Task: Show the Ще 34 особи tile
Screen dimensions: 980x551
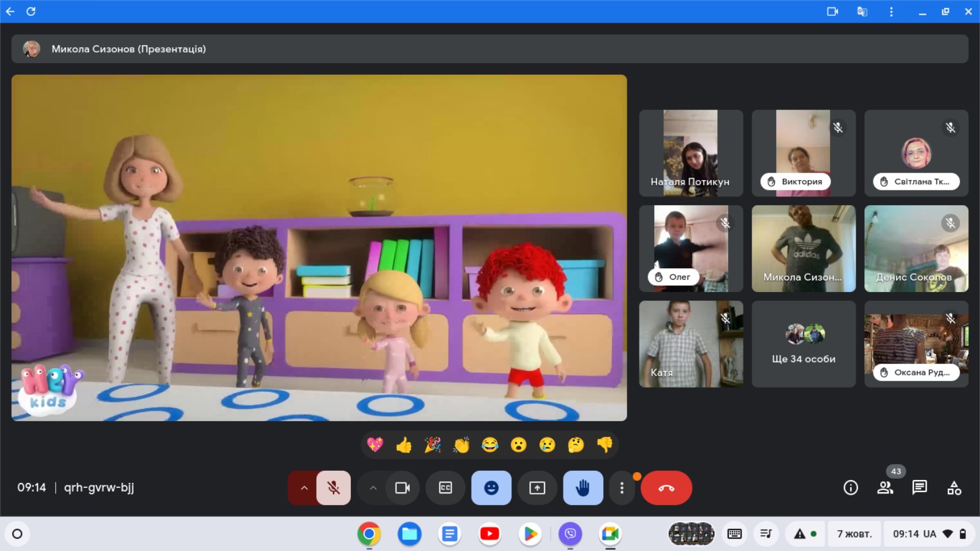Action: pos(804,344)
